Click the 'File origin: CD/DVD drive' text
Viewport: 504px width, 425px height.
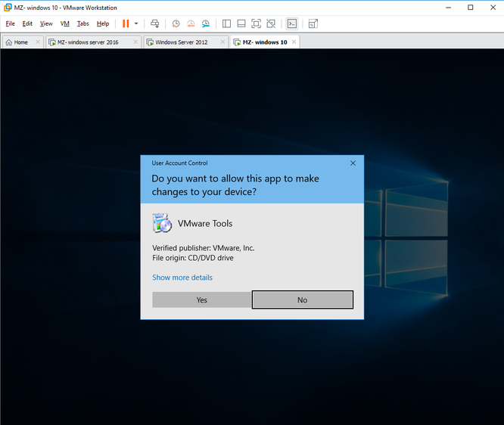point(193,258)
